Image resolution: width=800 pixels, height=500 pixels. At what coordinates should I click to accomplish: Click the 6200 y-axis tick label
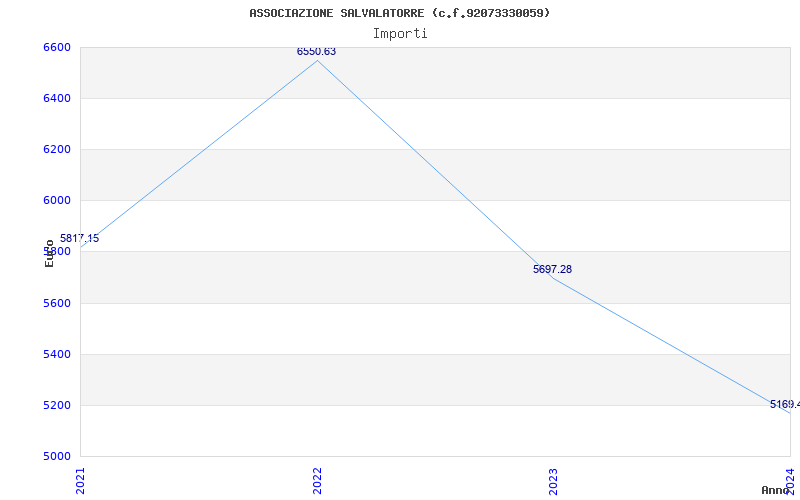tap(57, 149)
